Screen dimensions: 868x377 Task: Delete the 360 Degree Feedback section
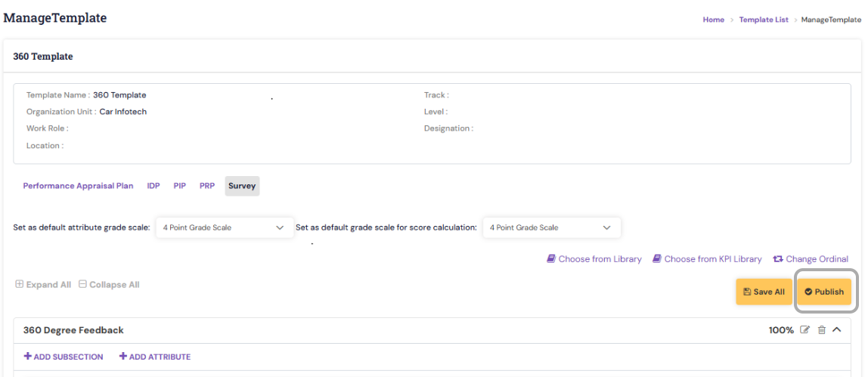pos(822,330)
